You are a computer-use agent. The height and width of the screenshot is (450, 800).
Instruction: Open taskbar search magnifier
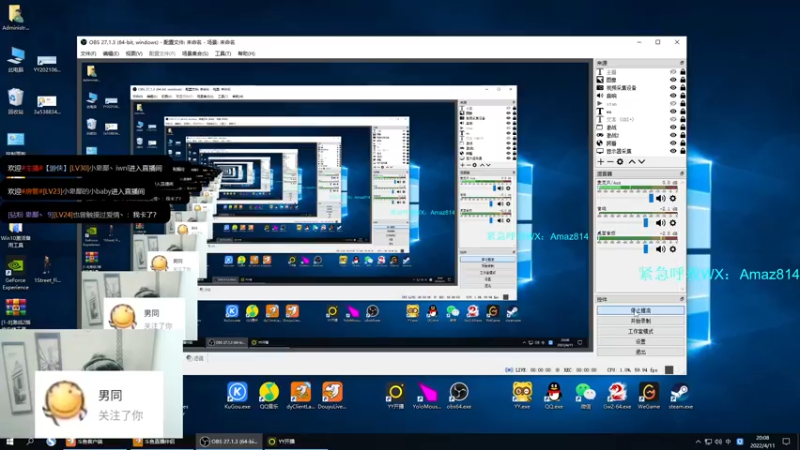[30, 442]
